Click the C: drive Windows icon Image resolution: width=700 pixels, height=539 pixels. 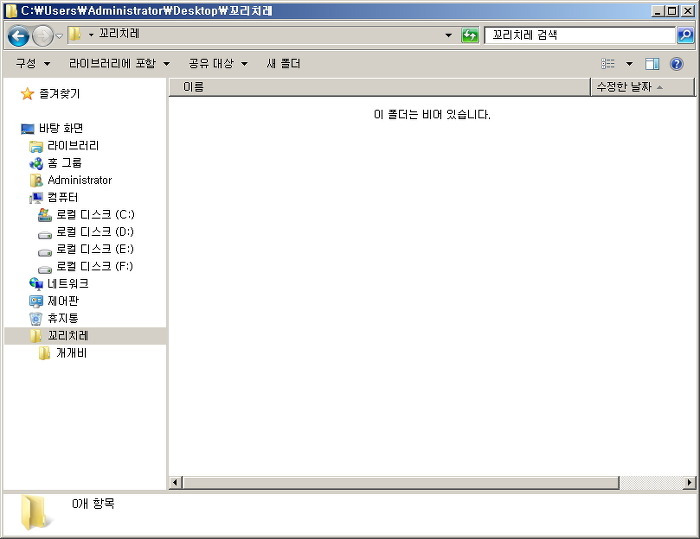pos(45,215)
